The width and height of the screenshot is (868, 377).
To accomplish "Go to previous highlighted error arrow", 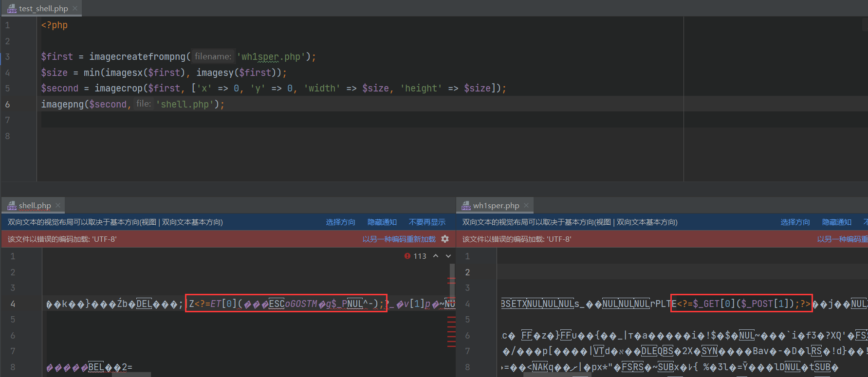I will pos(436,256).
